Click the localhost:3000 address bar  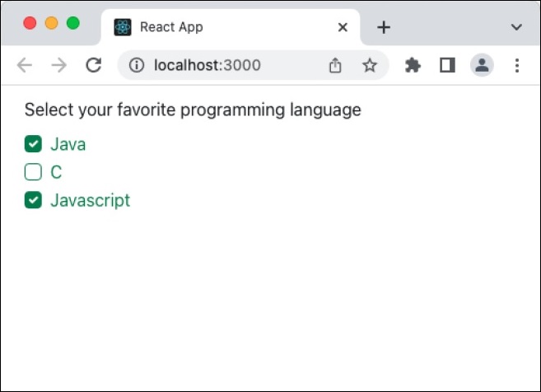pyautogui.click(x=231, y=65)
